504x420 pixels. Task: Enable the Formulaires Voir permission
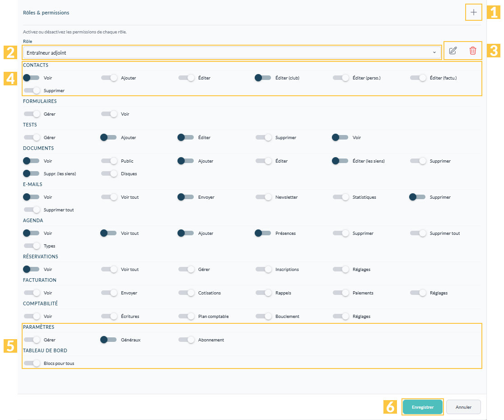(x=109, y=114)
